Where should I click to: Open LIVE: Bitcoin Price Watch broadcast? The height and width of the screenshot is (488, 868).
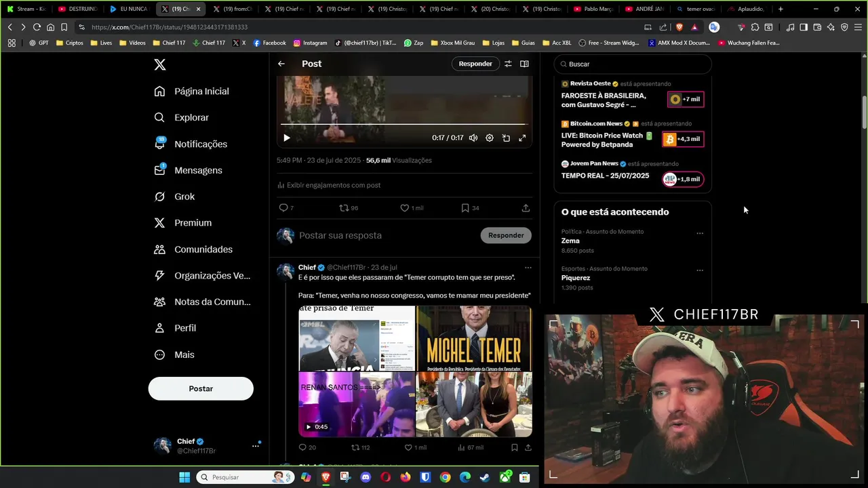(633, 135)
